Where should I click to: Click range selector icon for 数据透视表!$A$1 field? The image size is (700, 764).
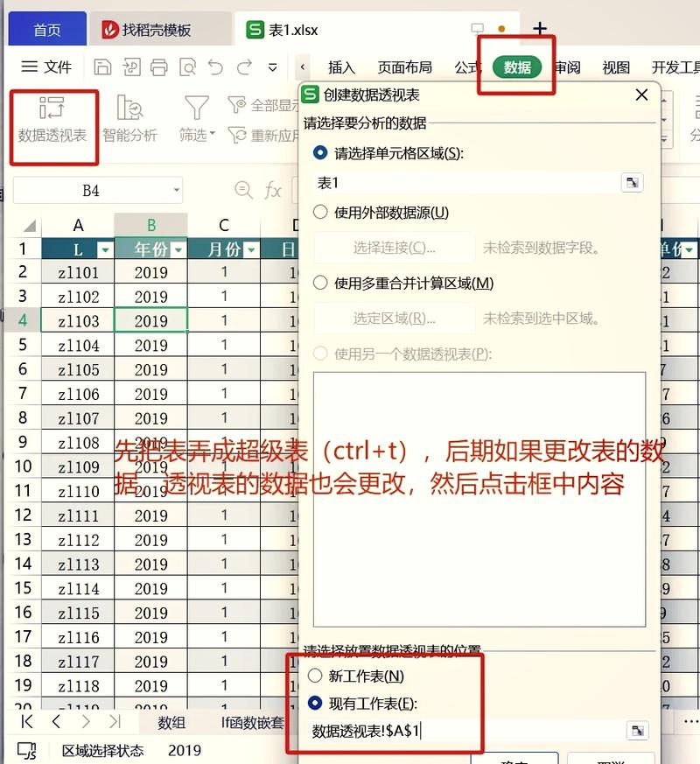coord(637,731)
